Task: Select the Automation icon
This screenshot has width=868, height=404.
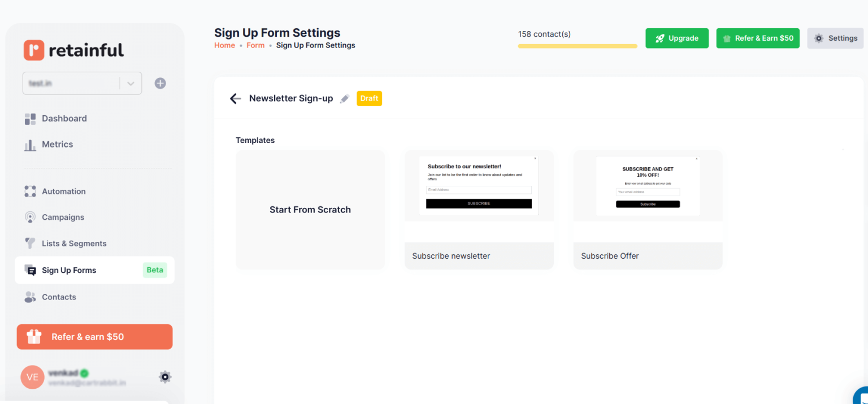Action: click(30, 191)
